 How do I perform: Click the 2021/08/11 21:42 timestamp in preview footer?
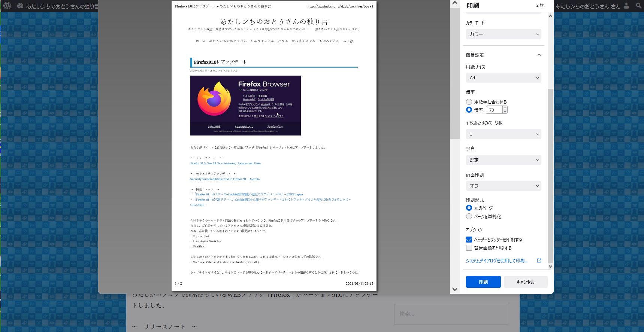[x=359, y=283]
